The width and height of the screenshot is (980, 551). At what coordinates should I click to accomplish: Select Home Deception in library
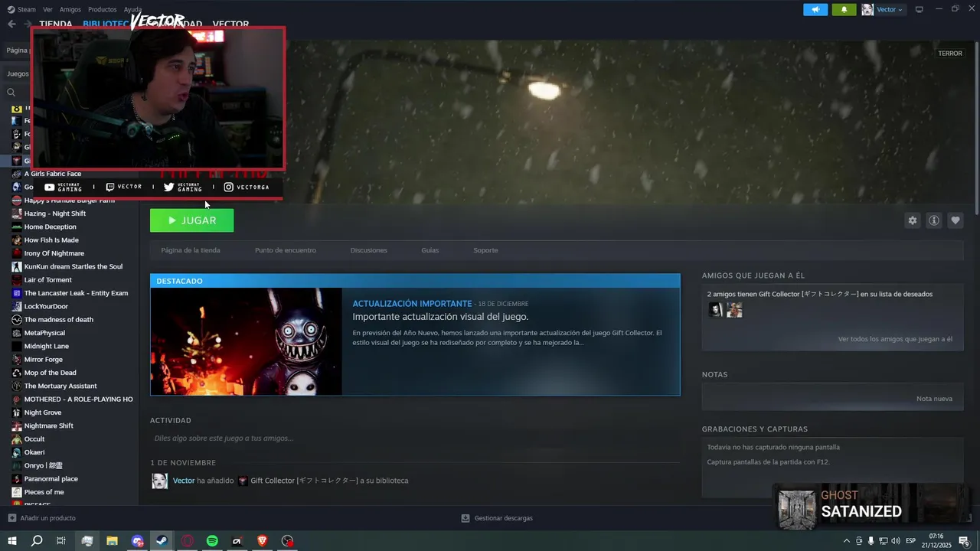(x=51, y=227)
